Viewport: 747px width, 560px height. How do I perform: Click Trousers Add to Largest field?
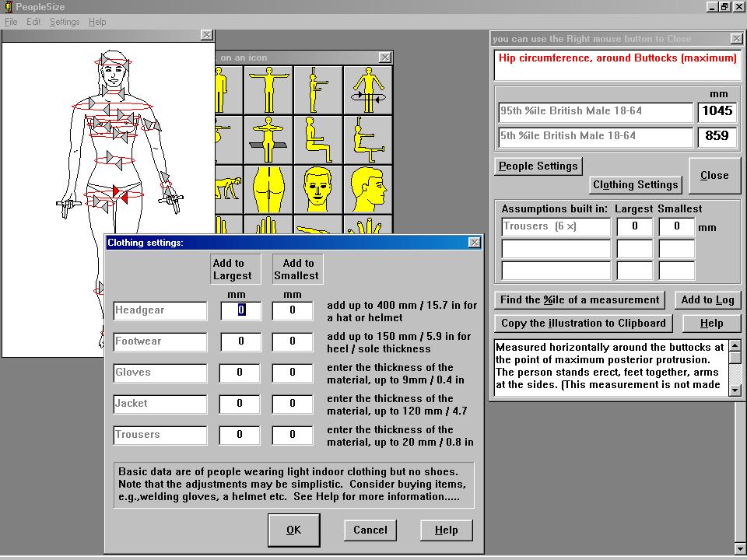click(x=240, y=435)
